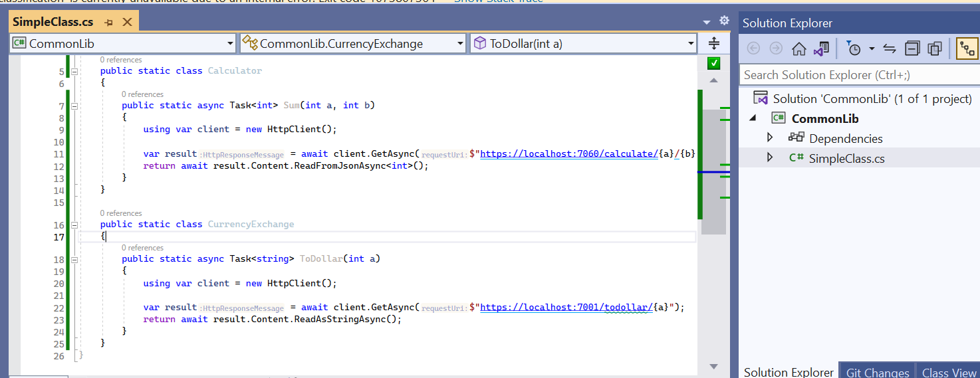This screenshot has height=378, width=980.
Task: Close the SimpleClass.cs tab
Action: 127,23
